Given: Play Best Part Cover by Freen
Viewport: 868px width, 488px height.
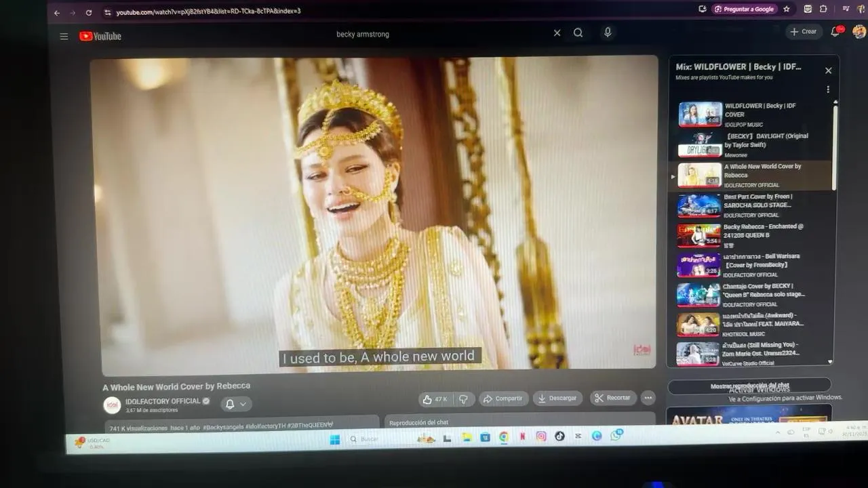Looking at the screenshot, I should (754, 205).
